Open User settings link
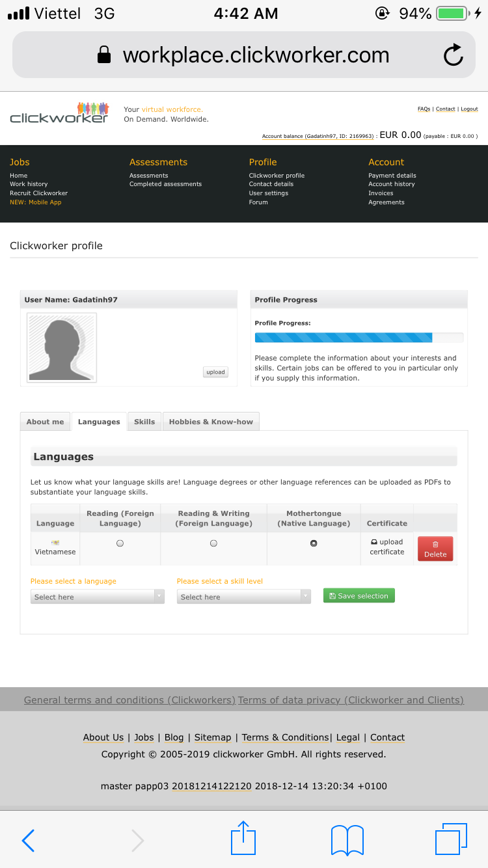Screen dimensions: 488x868 point(269,193)
